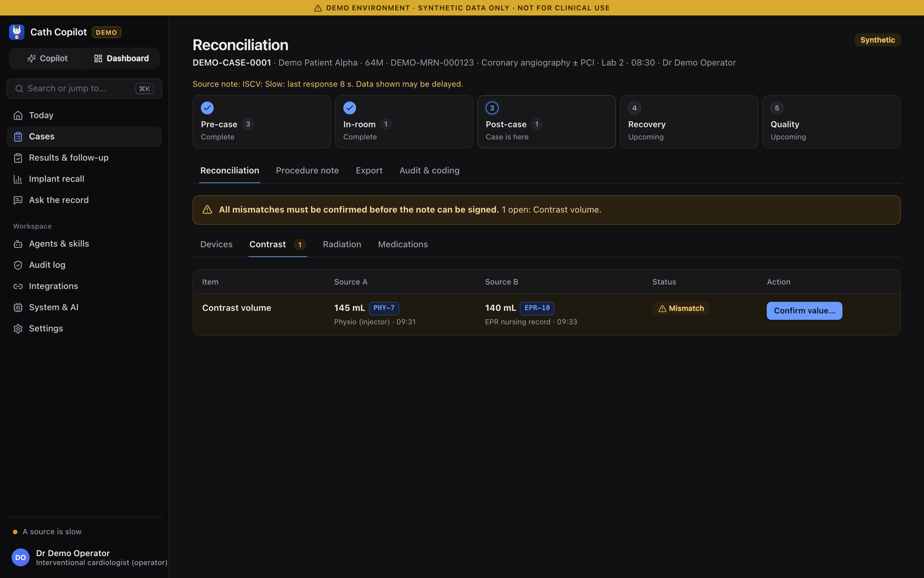Open the Audit & coding tab

429,171
